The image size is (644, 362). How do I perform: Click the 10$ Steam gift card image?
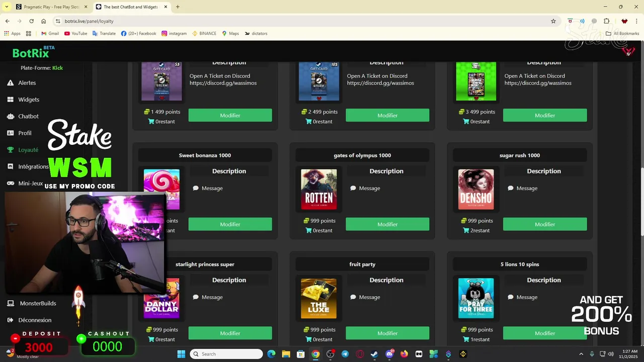pos(319,81)
